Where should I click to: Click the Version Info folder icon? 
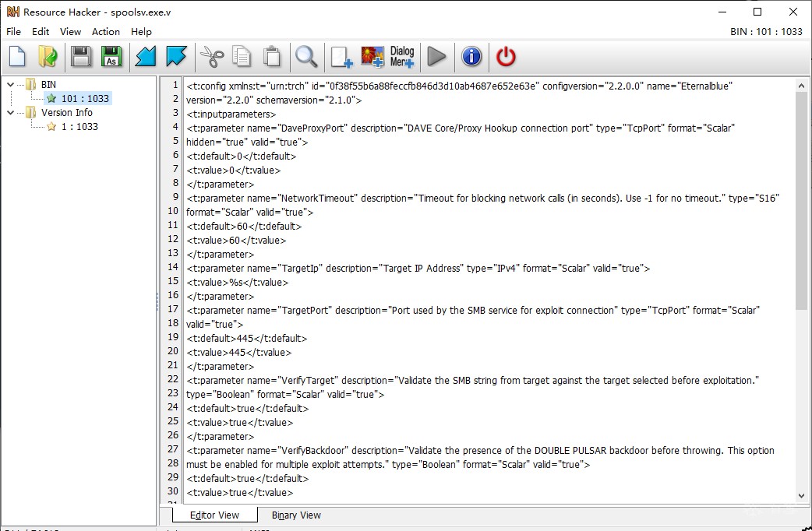pos(31,112)
